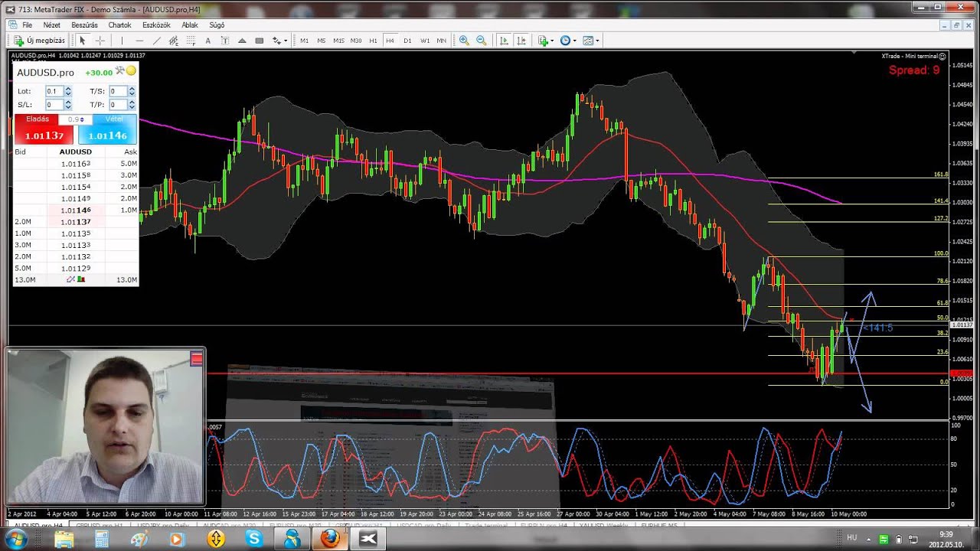The height and width of the screenshot is (551, 980).
Task: Adjust the Lot value stepper
Action: coord(68,91)
